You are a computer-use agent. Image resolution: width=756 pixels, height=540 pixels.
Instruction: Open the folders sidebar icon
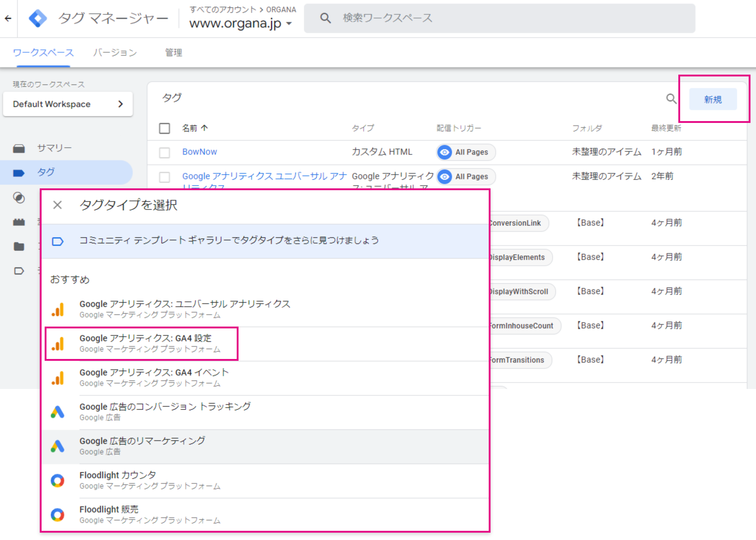tap(19, 246)
